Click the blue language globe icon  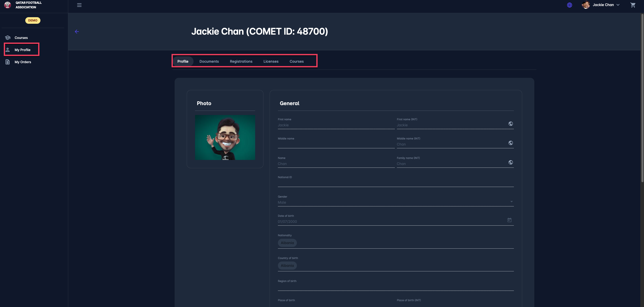coord(569,5)
